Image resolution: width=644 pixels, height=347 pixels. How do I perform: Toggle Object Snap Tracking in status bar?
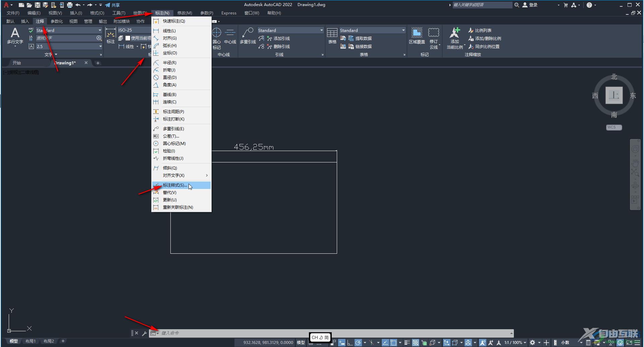coord(385,343)
